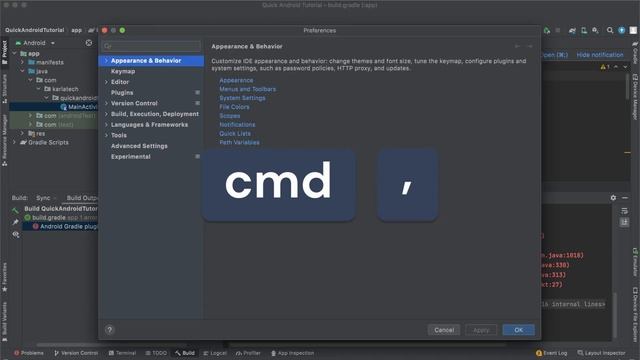Expand Appearance & Behavior settings chevron
The image size is (640, 360).
click(106, 60)
